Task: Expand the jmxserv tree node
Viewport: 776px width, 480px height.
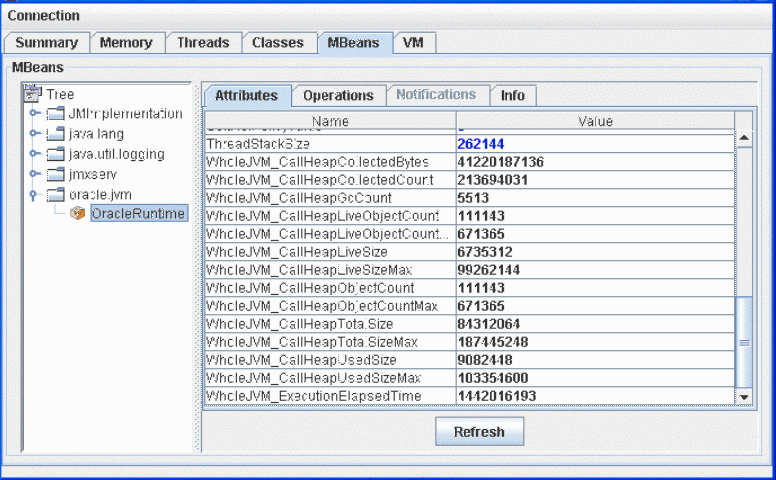Action: pos(34,174)
